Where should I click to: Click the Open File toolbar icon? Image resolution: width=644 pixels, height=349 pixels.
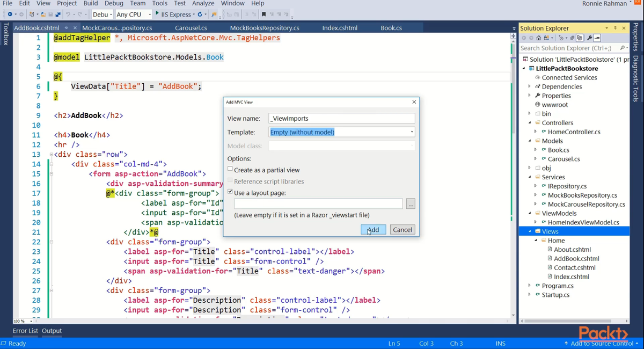click(42, 14)
